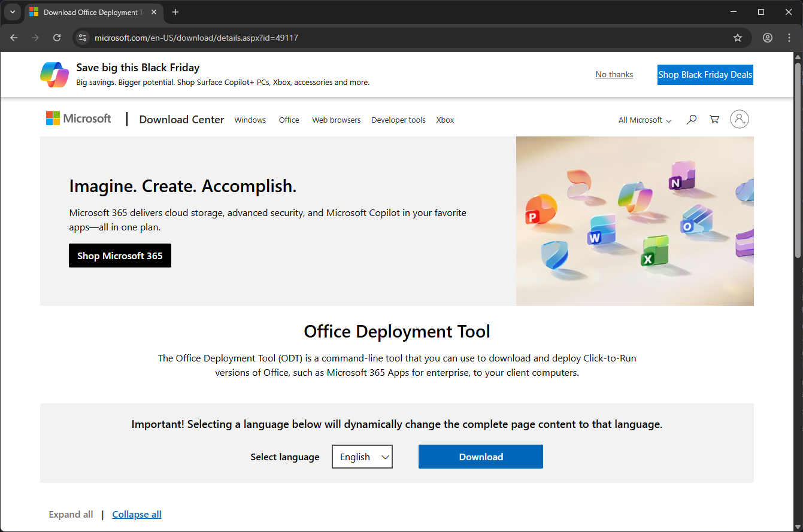Open the Select language dropdown

point(362,456)
